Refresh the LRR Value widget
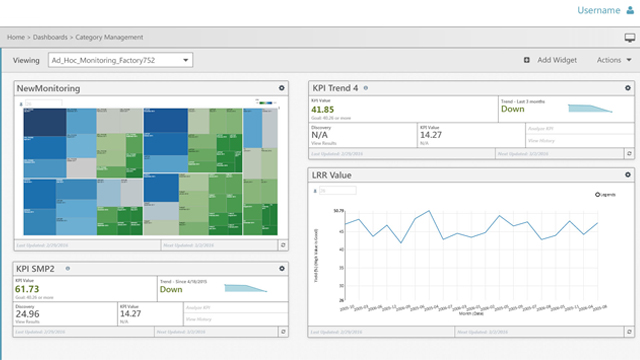The image size is (640, 360). [x=629, y=332]
